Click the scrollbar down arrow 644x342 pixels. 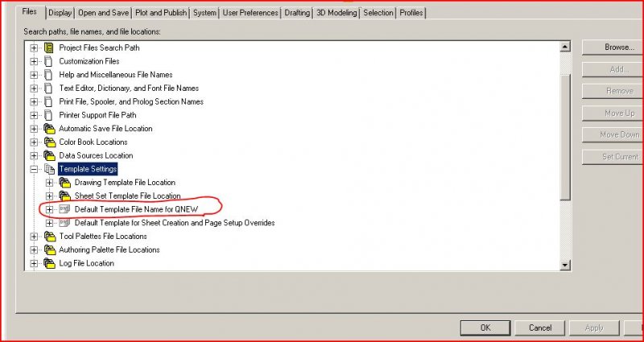566,265
